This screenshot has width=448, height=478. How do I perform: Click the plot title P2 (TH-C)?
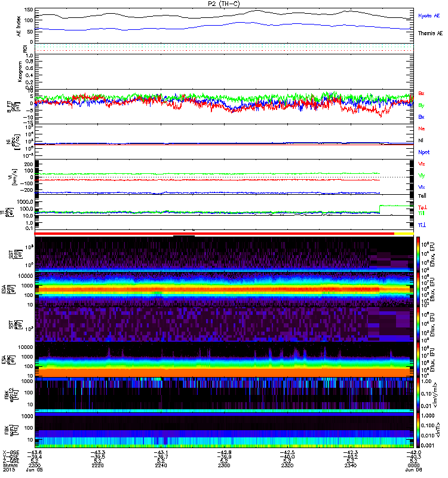[224, 4]
